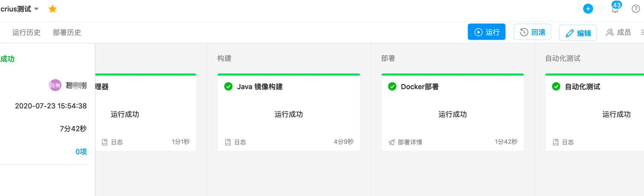The image size is (644, 196).
Task: Click the 1分42秒 duration in Docker部署
Action: tap(506, 142)
